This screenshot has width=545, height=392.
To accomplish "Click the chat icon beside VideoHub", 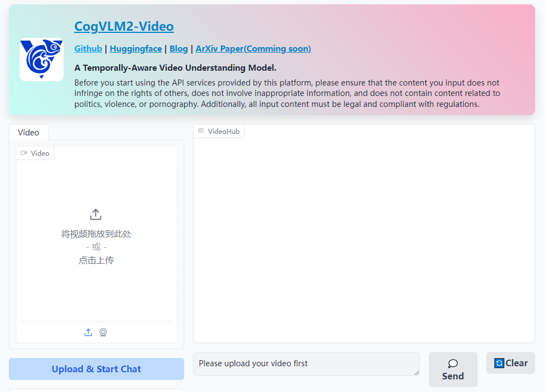I will pos(201,131).
